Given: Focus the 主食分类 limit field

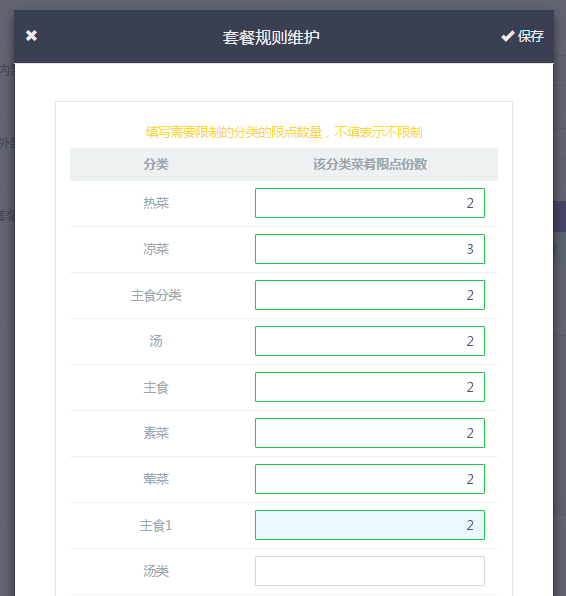Looking at the screenshot, I should point(370,295).
